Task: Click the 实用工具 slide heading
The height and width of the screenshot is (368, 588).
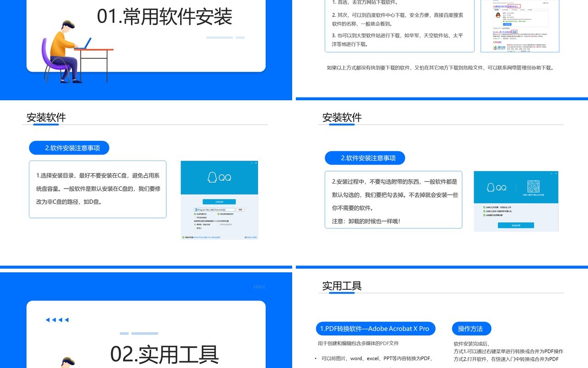Action: [x=342, y=286]
